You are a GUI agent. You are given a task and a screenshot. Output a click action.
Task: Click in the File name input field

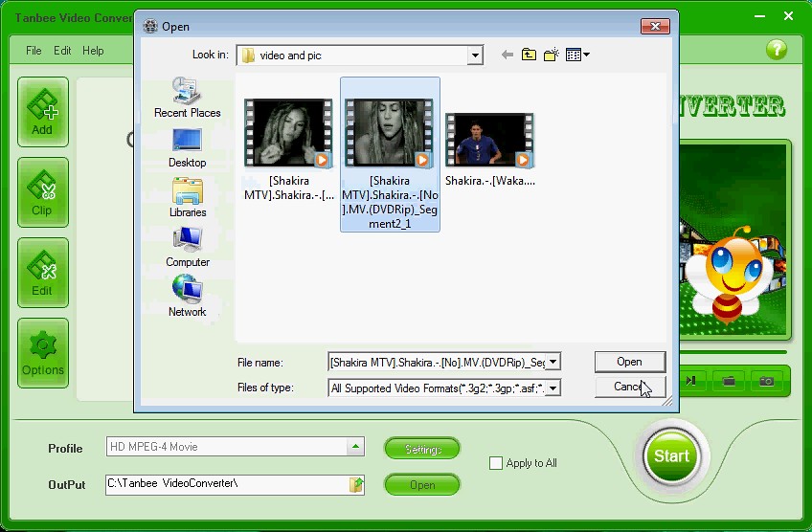pyautogui.click(x=437, y=362)
